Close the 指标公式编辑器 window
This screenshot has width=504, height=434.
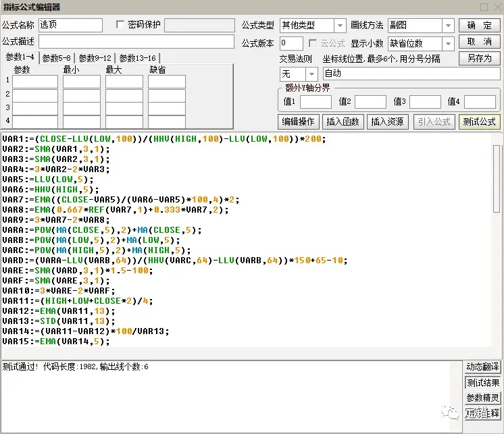(x=497, y=7)
